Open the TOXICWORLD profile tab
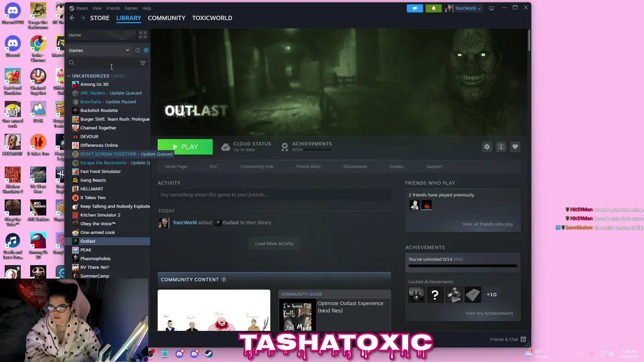 pos(212,18)
